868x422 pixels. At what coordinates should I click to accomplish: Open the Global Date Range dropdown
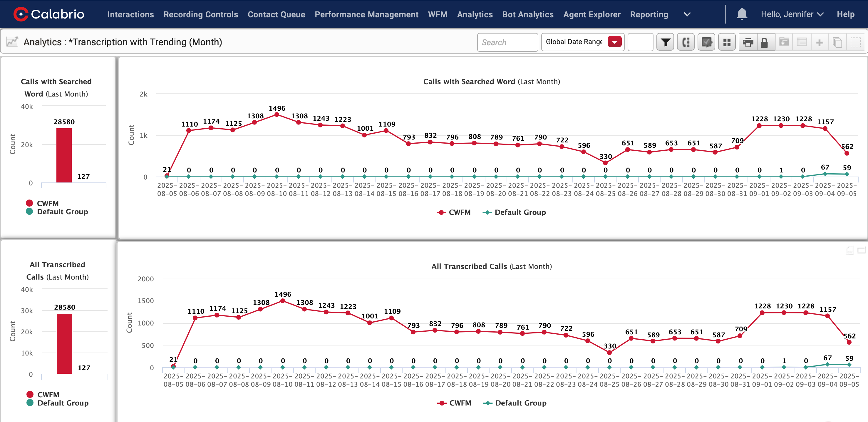[x=615, y=42]
